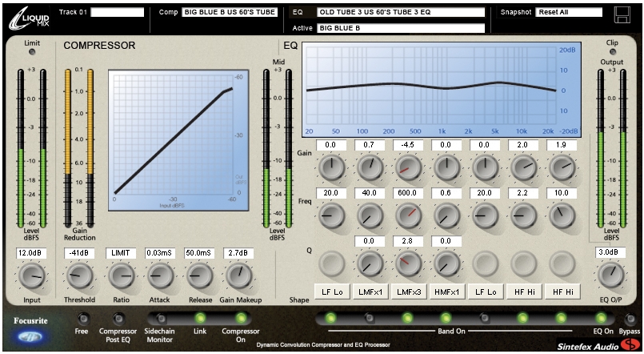Toggle Band On LED for HMFx1 band
This screenshot has height=354, width=644.
(446, 318)
